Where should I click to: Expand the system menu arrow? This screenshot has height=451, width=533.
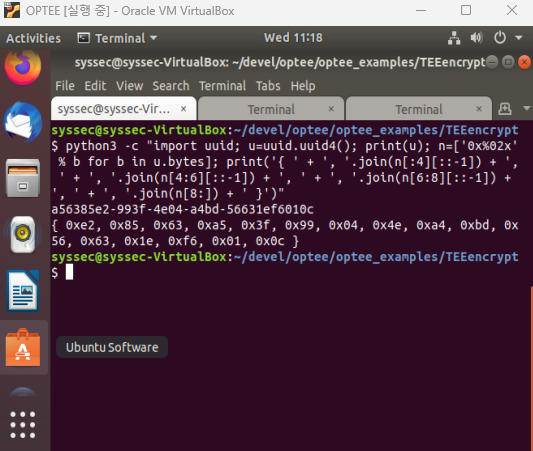click(x=519, y=38)
